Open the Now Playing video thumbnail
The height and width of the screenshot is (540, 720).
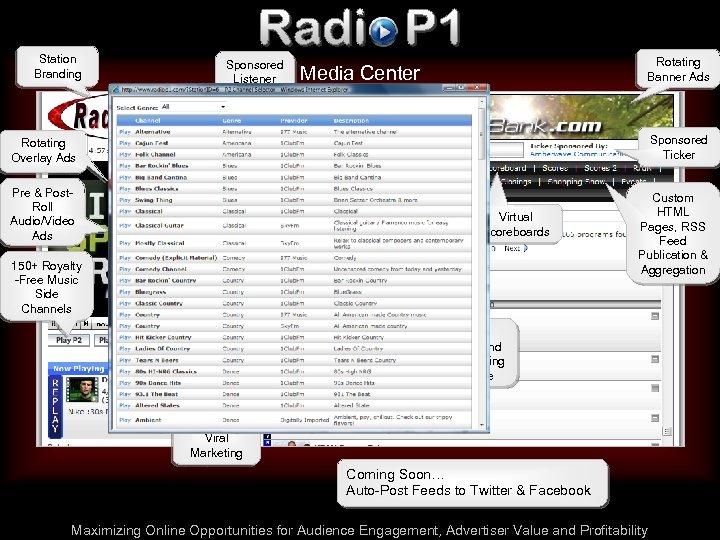click(82, 389)
